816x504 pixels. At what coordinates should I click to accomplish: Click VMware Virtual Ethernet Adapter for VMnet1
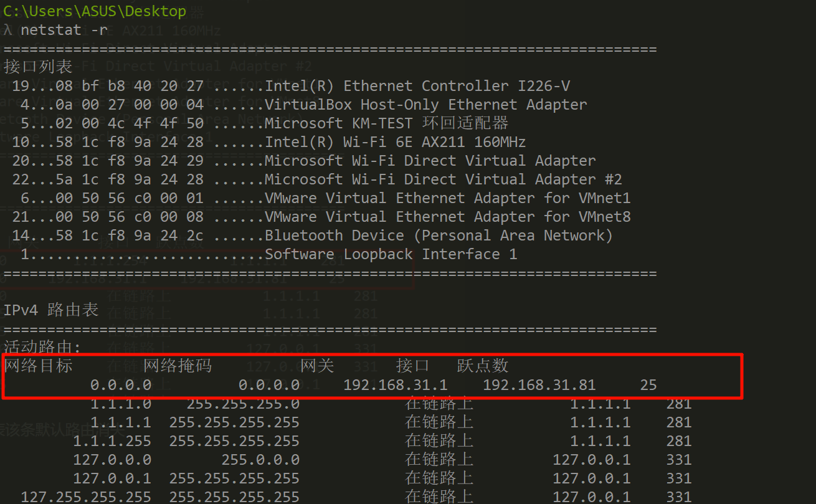[x=448, y=198]
